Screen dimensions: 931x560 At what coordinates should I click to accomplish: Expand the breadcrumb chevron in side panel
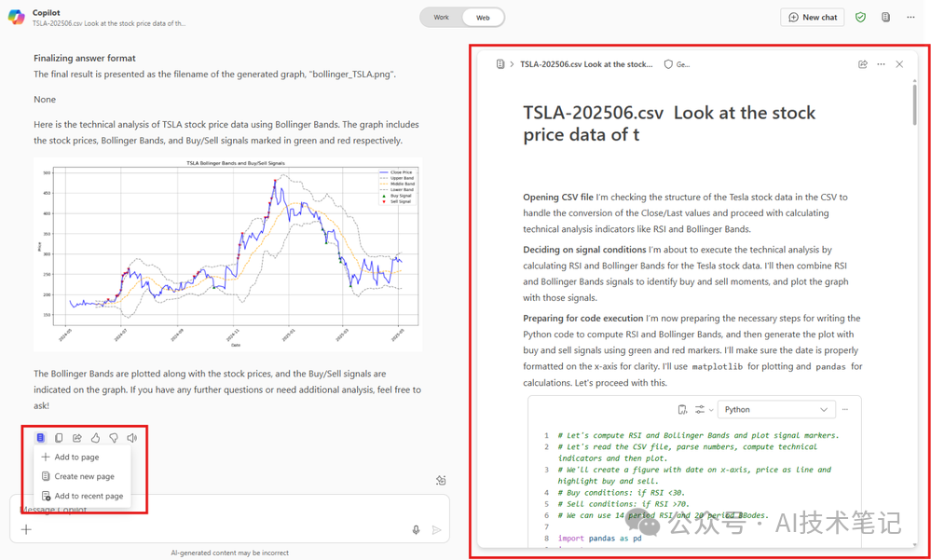tap(512, 64)
